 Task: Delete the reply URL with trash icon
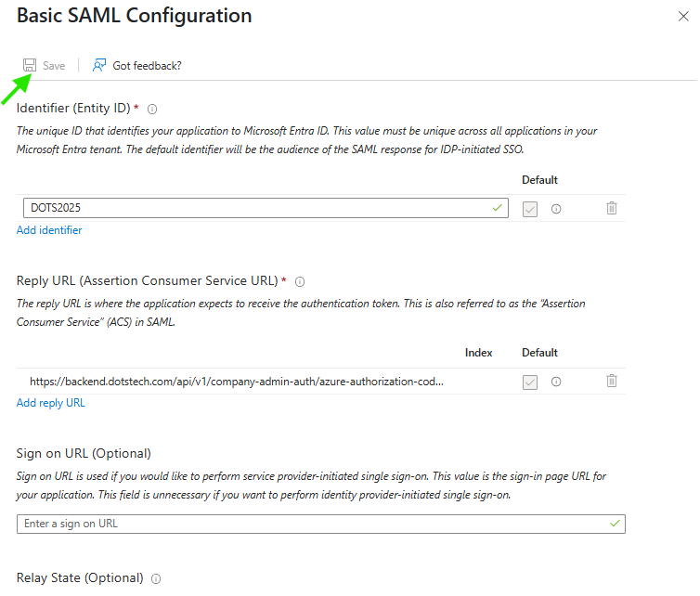tap(612, 381)
